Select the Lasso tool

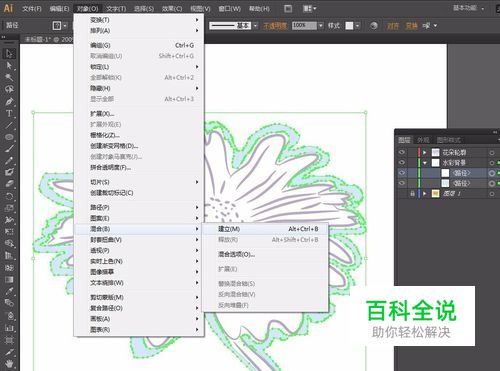click(x=9, y=89)
